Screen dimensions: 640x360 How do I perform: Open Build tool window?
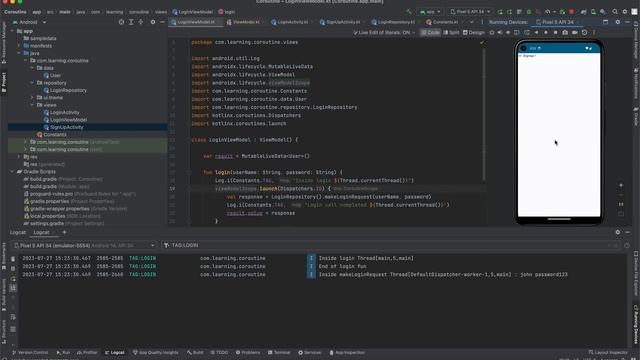pos(195,353)
